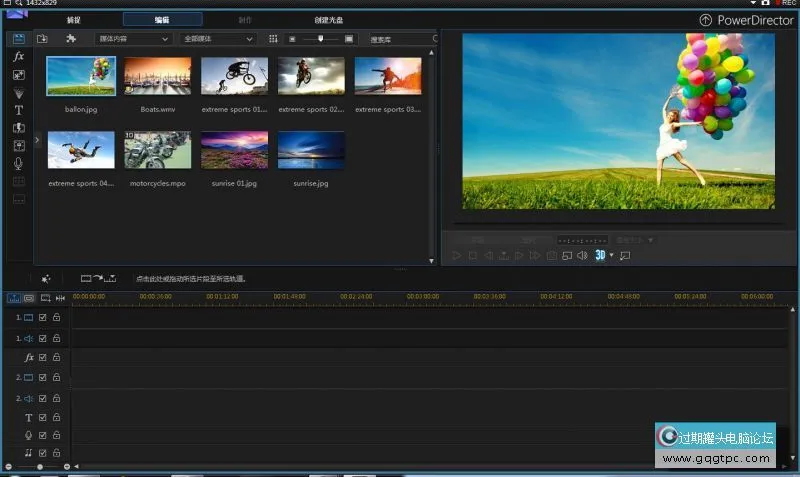Click the Import media folder icon

(x=42, y=39)
